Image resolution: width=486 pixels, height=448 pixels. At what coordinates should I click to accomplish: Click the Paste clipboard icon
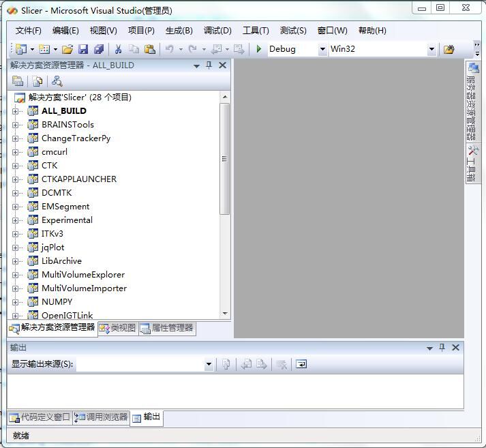(x=150, y=49)
